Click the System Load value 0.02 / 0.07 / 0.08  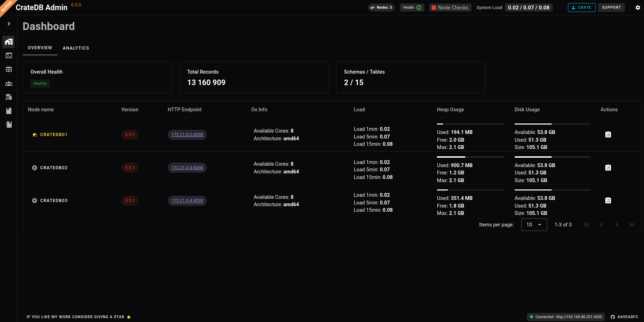coord(529,7)
